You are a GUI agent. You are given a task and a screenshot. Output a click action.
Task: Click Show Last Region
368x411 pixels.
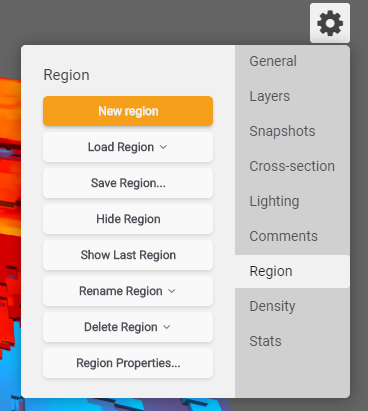pyautogui.click(x=128, y=255)
